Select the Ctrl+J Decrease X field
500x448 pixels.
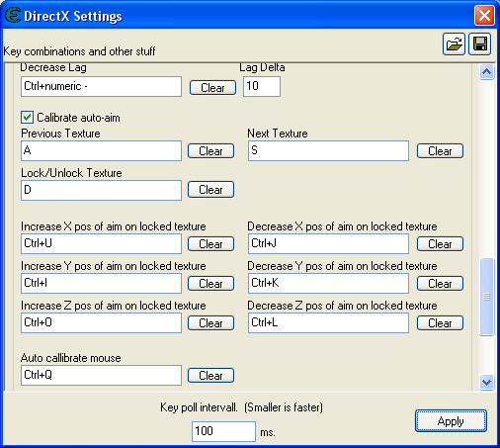coord(328,244)
